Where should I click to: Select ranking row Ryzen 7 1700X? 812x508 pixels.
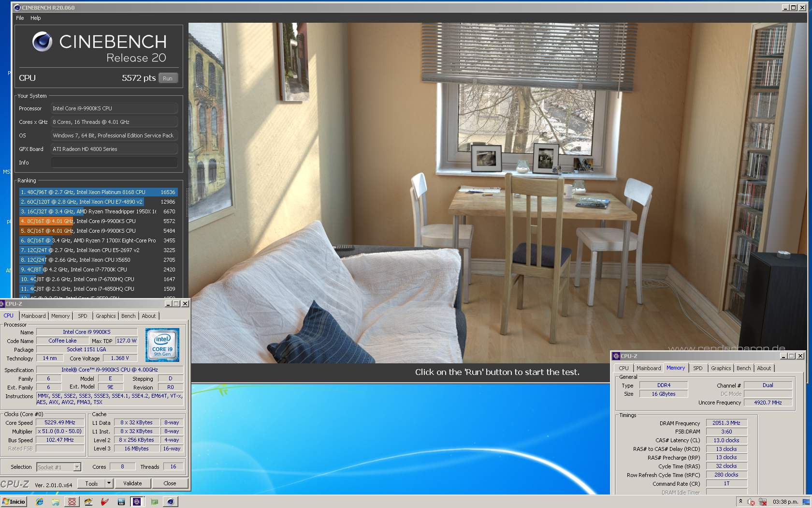(98, 240)
